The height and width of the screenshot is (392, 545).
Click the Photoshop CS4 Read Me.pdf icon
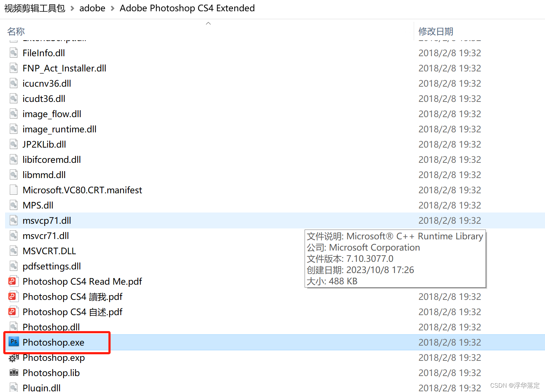coord(13,281)
